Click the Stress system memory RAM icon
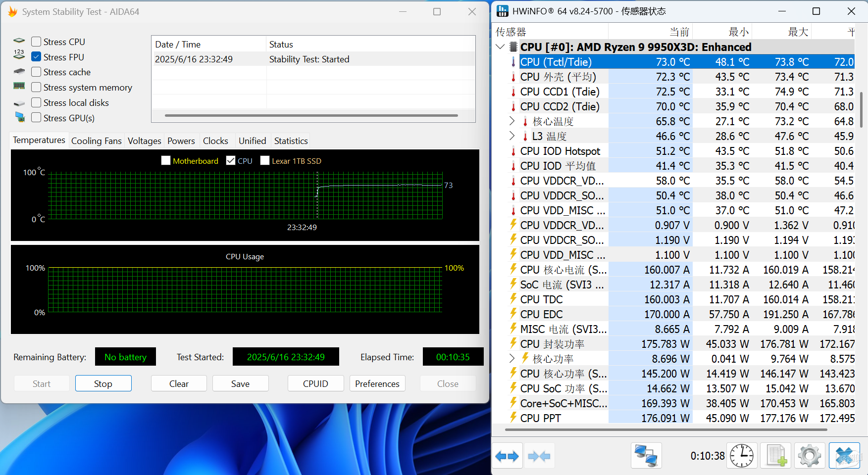868x475 pixels. (x=19, y=87)
